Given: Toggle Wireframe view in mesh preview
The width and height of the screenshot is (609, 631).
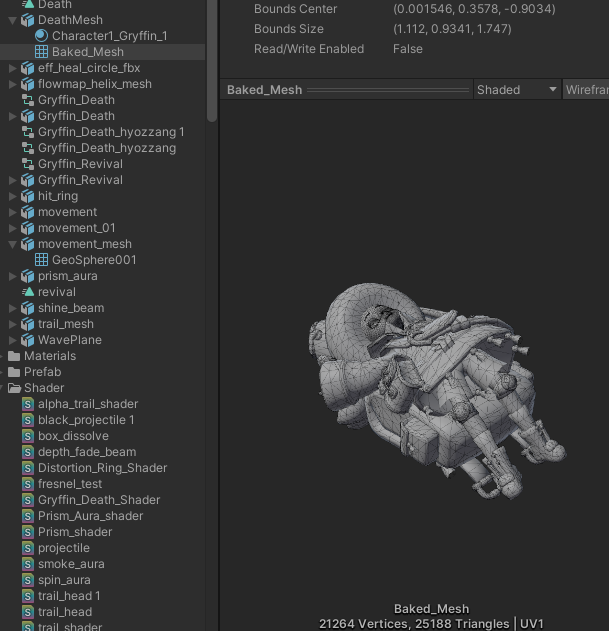Looking at the screenshot, I should (x=586, y=90).
